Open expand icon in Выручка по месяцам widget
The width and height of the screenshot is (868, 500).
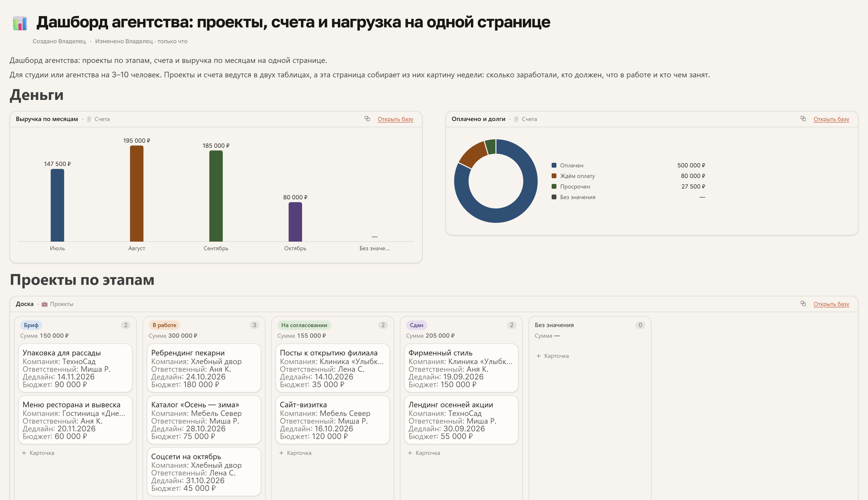[367, 118]
